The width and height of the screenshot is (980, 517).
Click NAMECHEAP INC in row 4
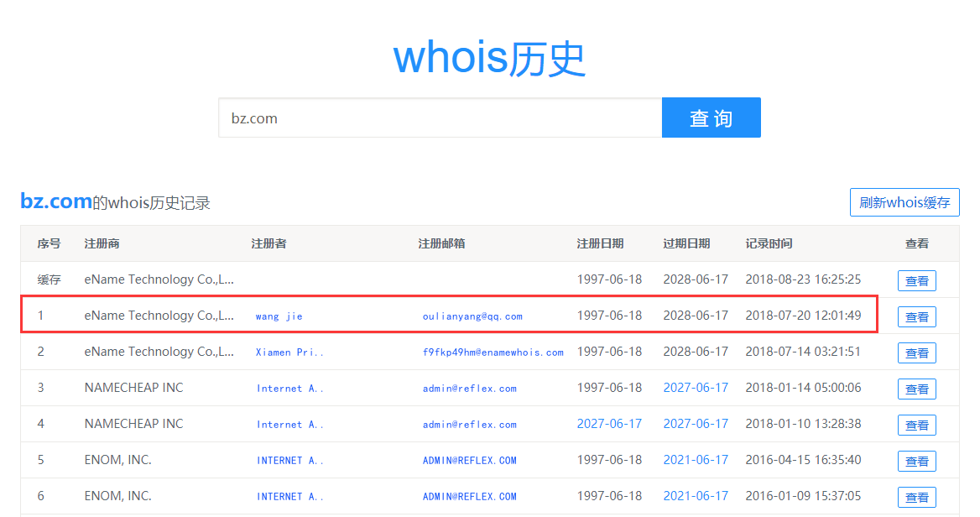tap(133, 424)
